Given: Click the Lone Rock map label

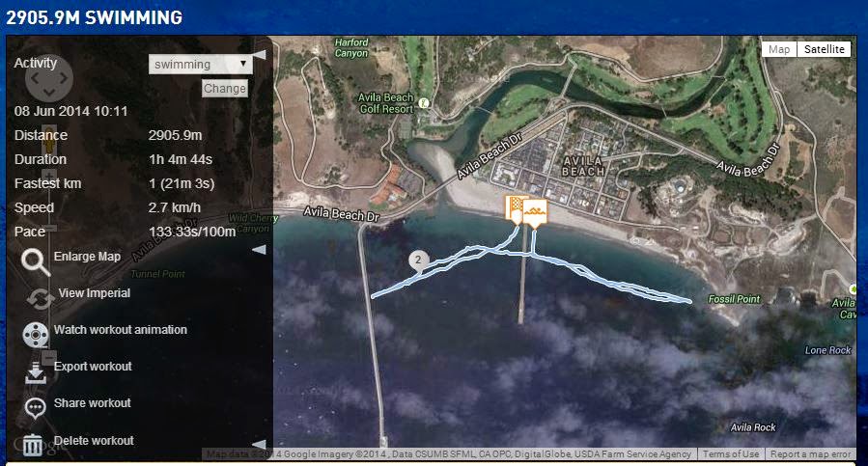Looking at the screenshot, I should click(827, 350).
